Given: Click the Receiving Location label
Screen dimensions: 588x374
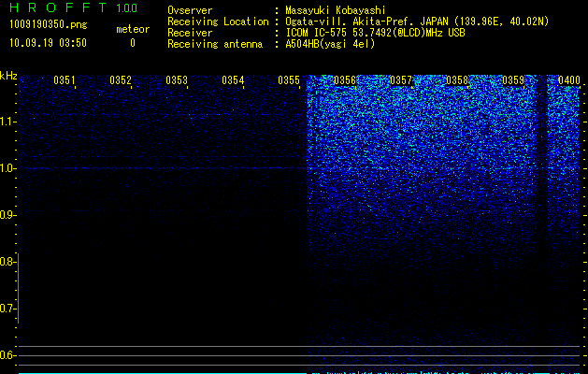Looking at the screenshot, I should click(218, 22).
